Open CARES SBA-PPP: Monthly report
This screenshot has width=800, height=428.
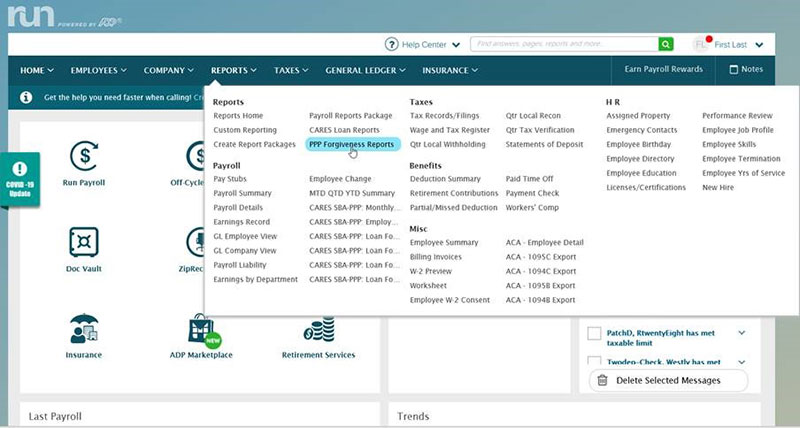354,208
